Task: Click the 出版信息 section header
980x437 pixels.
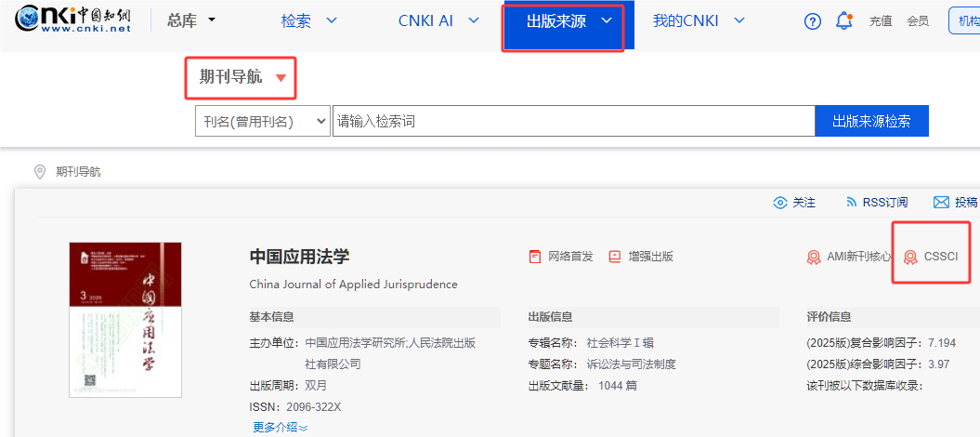Action: tap(551, 317)
